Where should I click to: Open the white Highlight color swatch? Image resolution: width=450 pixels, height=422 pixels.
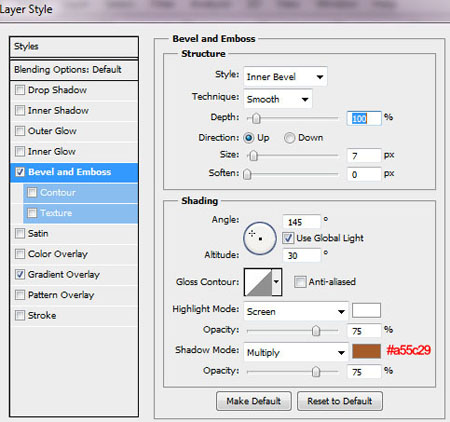coord(366,311)
